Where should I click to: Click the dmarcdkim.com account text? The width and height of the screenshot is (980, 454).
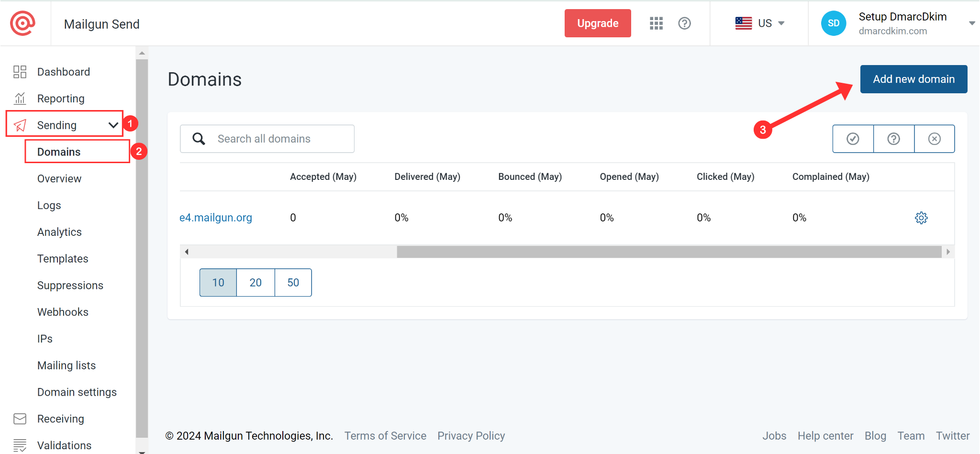[x=893, y=31]
